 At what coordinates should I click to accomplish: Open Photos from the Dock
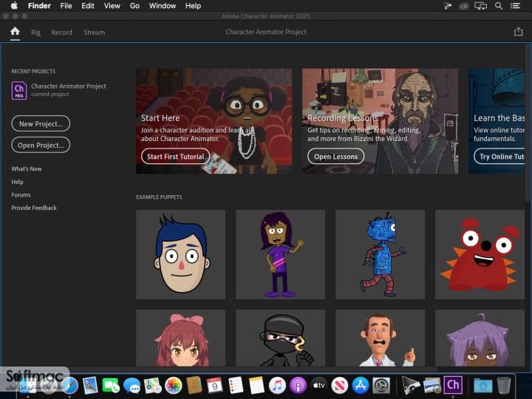click(x=174, y=386)
